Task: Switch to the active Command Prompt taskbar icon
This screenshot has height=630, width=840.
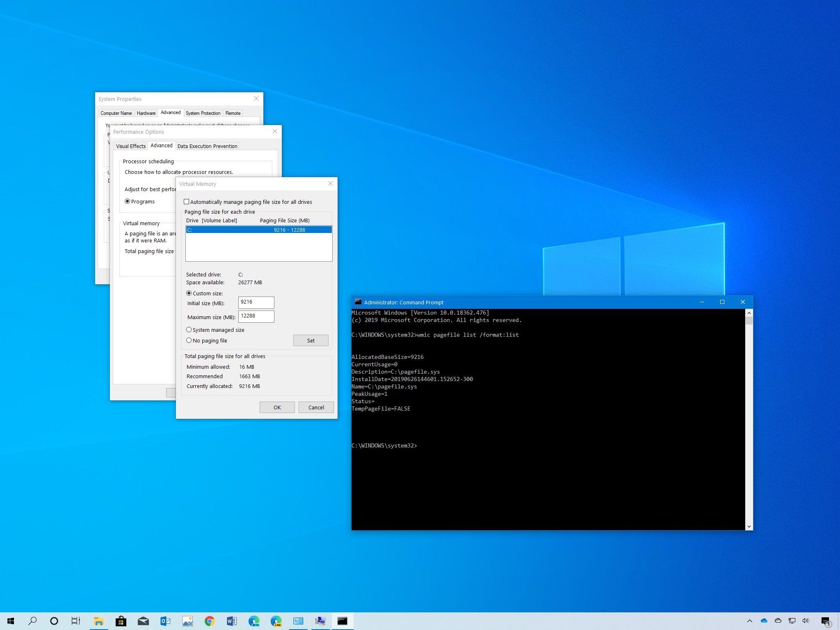Action: point(342,621)
